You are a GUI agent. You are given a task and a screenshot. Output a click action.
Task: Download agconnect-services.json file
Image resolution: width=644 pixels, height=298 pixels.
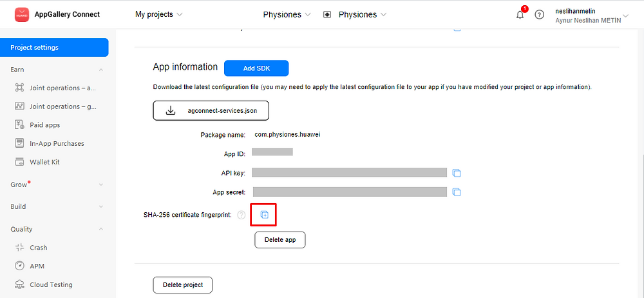point(211,111)
